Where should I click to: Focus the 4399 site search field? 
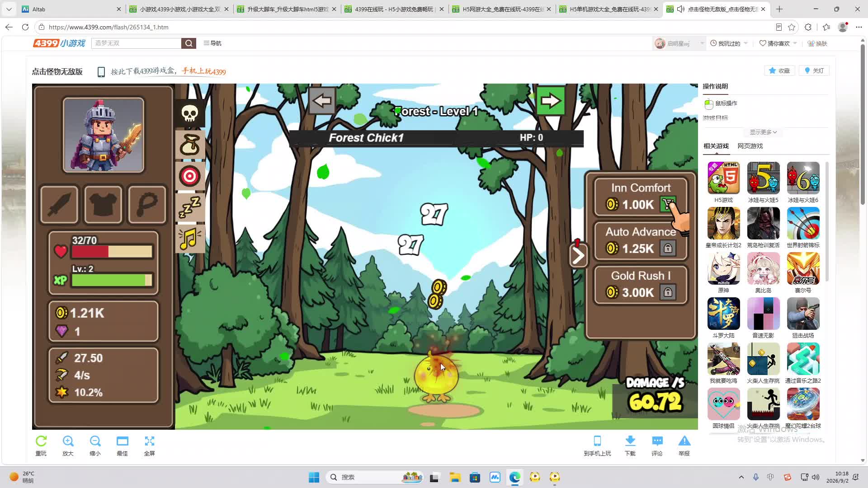pyautogui.click(x=136, y=43)
